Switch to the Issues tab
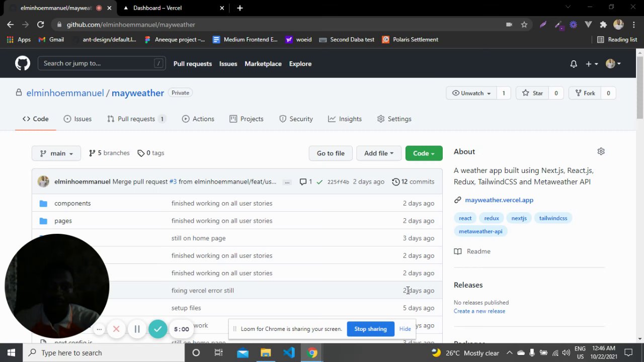This screenshot has width=644, height=362. [77, 119]
